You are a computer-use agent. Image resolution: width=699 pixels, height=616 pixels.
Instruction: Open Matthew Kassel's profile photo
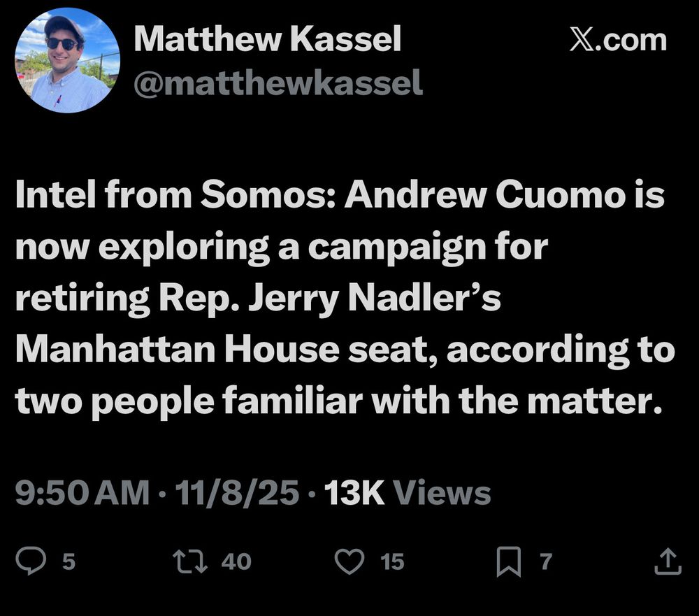tap(67, 60)
